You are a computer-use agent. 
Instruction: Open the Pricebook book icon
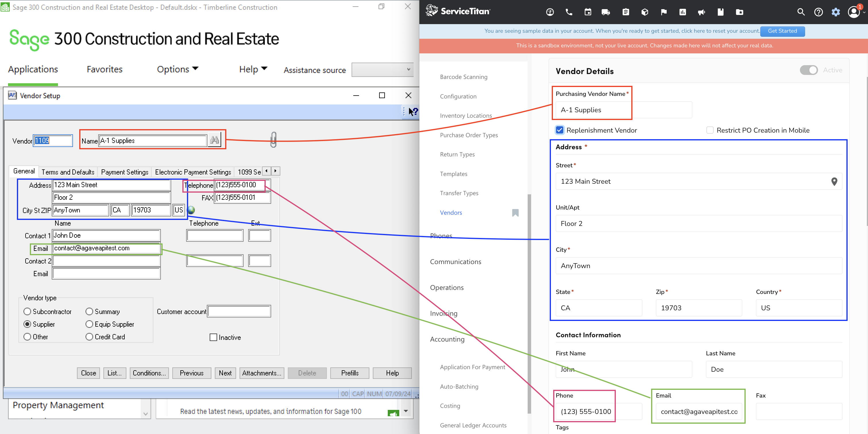coord(720,12)
